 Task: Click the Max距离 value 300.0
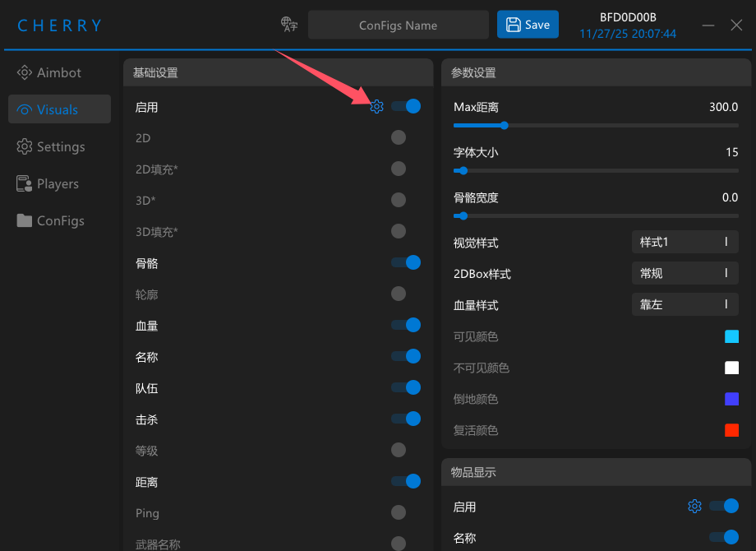[x=723, y=107]
